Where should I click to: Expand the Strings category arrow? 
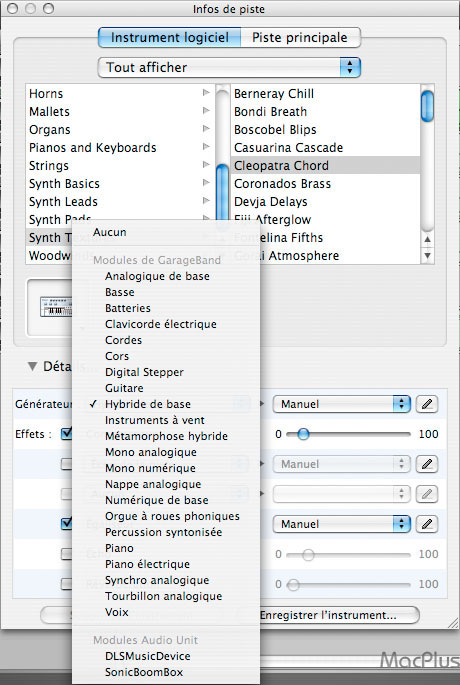[206, 165]
